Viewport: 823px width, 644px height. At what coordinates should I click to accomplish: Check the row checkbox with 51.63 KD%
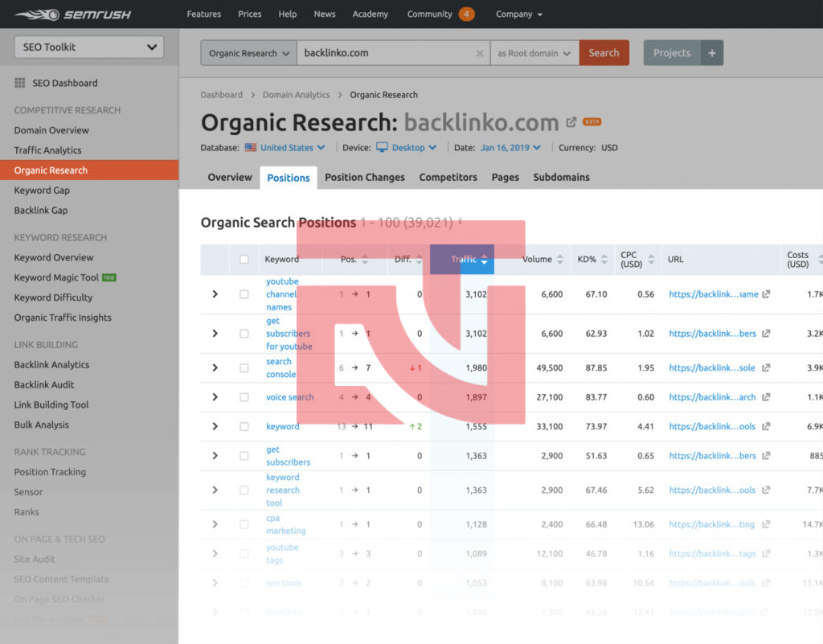244,456
